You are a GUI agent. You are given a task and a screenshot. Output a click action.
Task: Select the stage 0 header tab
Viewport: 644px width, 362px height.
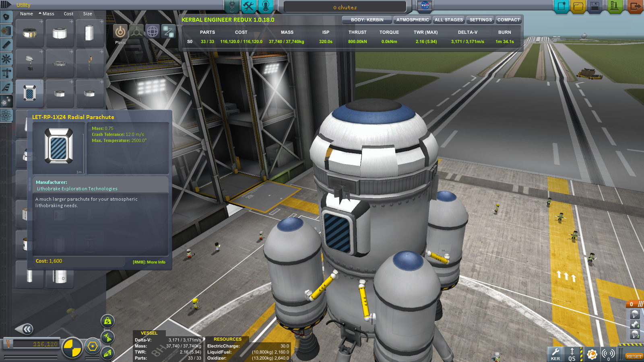click(635, 304)
